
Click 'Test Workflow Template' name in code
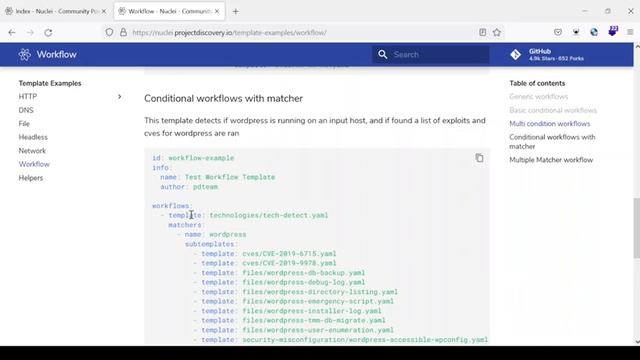coord(230,177)
